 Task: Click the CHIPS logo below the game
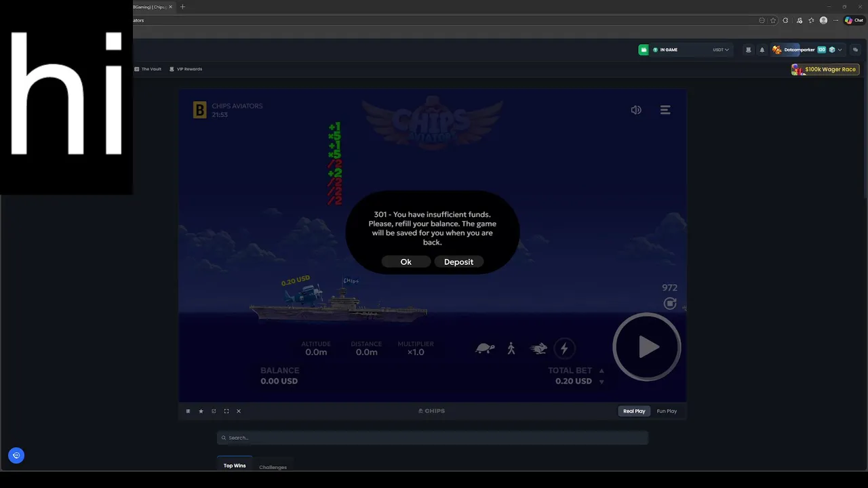[x=432, y=411]
